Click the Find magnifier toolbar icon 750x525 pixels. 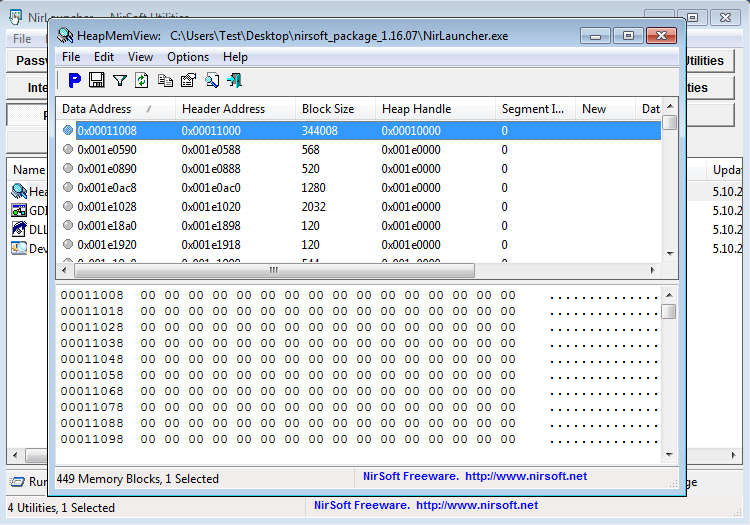coord(211,80)
